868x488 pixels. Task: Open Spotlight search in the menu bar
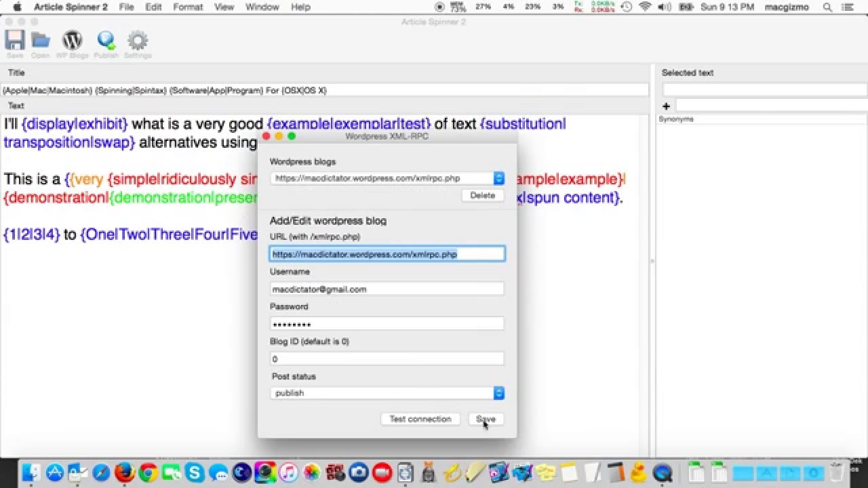(x=827, y=7)
